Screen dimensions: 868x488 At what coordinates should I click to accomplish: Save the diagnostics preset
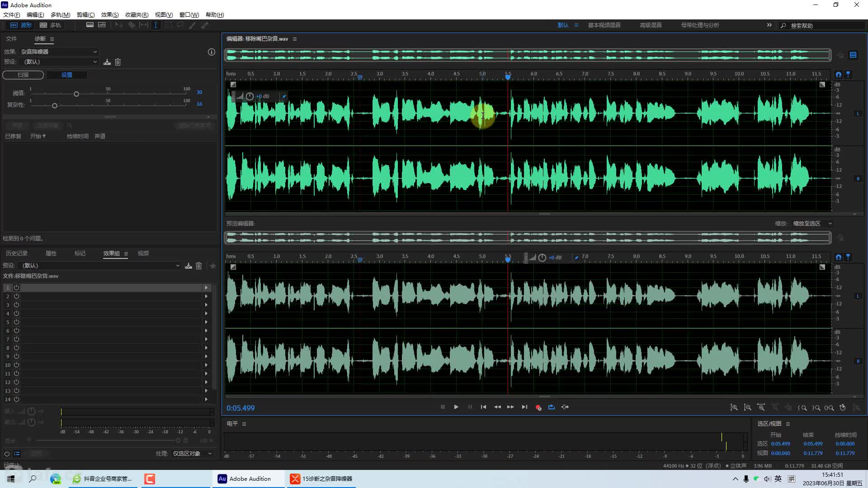pos(107,62)
